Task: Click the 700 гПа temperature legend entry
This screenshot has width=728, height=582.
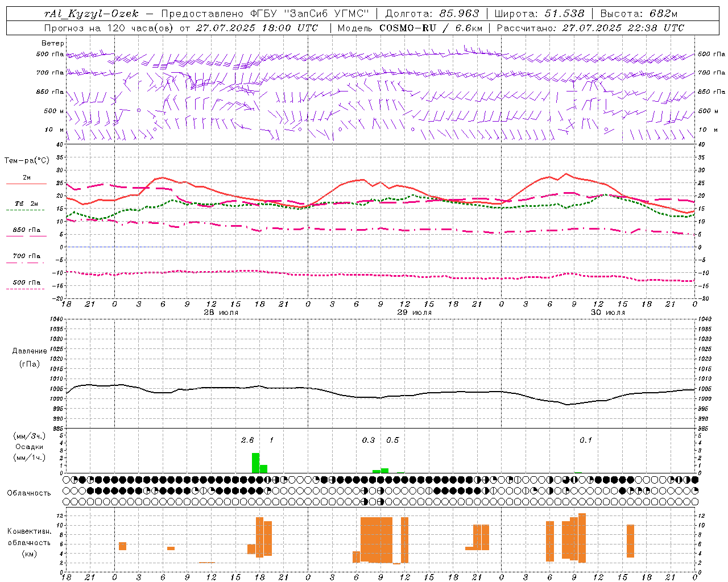Action: (27, 256)
